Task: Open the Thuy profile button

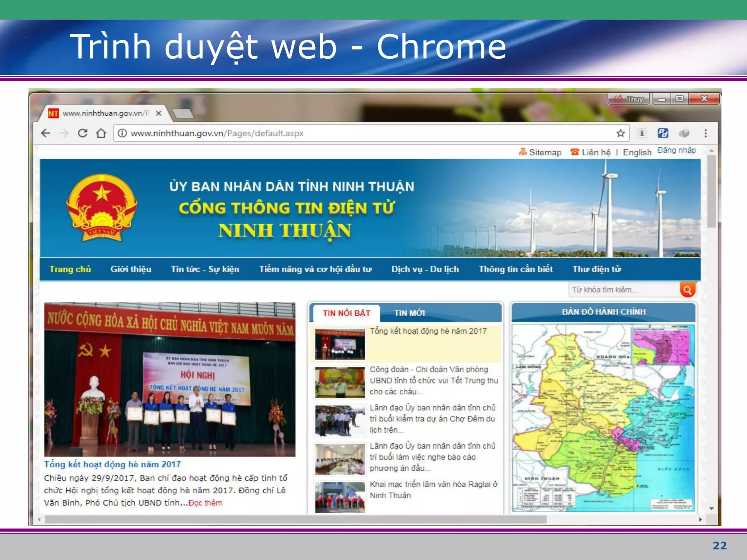Action: [629, 99]
